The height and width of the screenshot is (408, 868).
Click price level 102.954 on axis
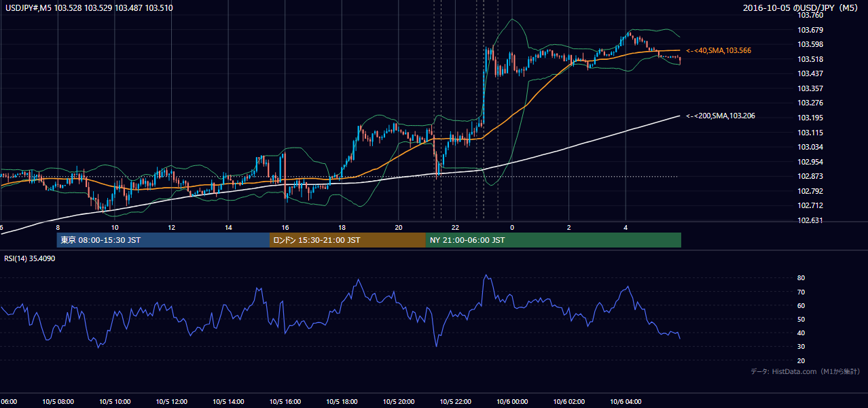810,162
